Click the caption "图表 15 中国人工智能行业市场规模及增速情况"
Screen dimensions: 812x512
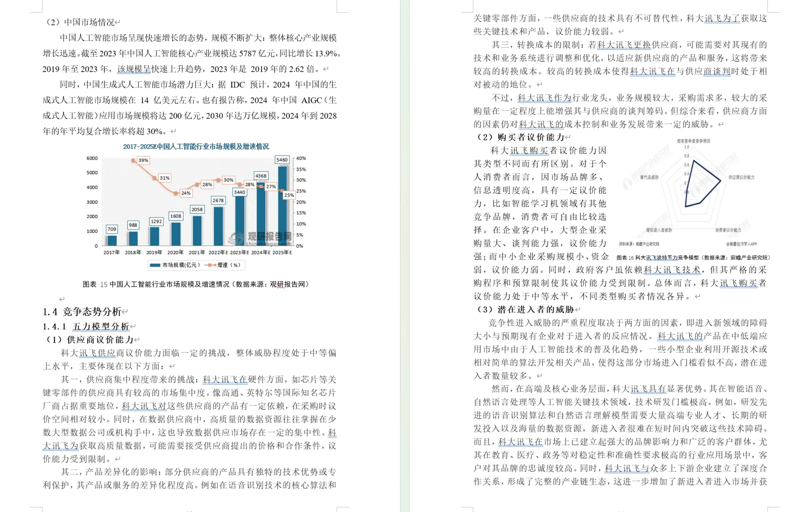pos(195,284)
